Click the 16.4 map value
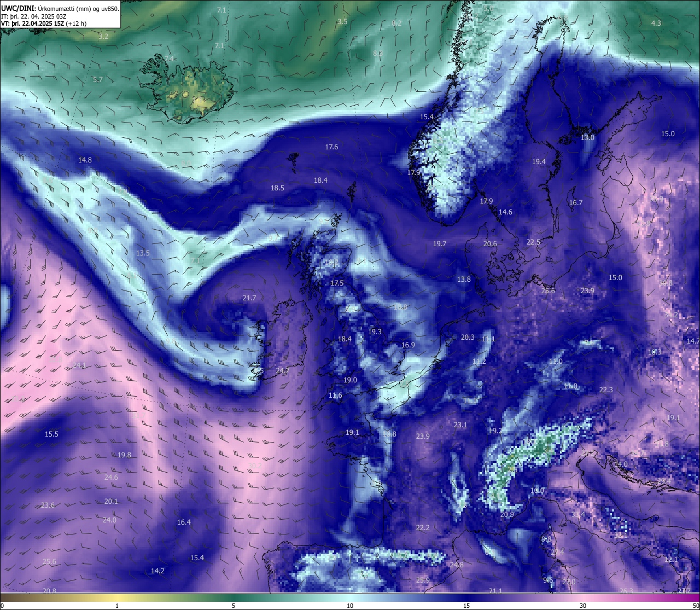The image size is (700, 610). pos(184,522)
